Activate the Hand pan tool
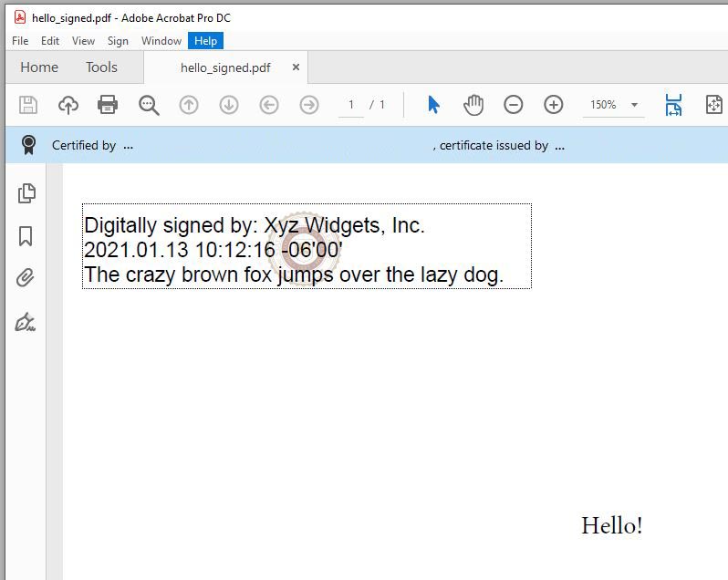 click(x=473, y=105)
